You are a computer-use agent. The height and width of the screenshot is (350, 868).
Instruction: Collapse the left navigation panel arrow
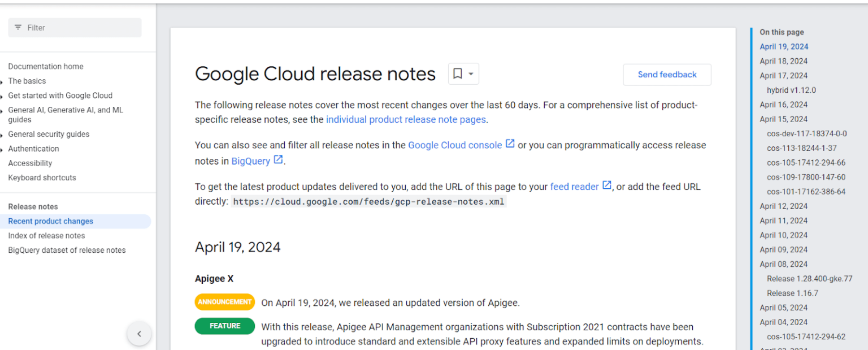coord(139,334)
